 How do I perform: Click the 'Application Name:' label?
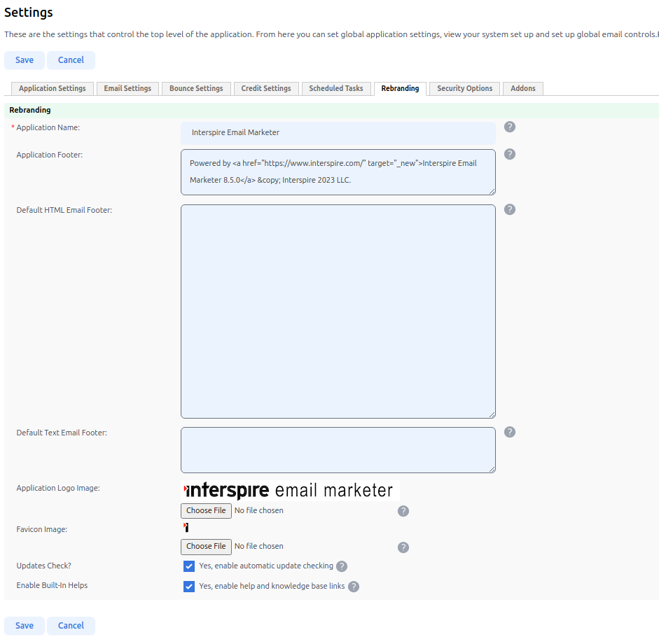[48, 127]
